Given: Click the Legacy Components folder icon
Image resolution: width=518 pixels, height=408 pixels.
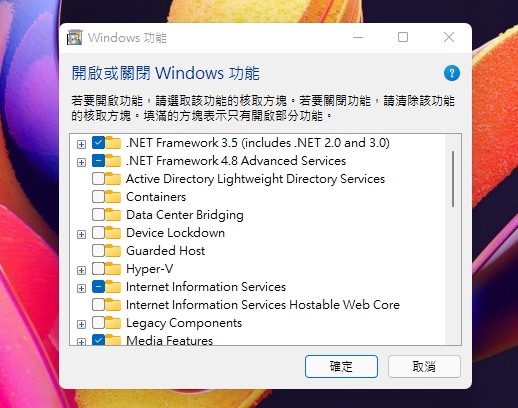Looking at the screenshot, I should tap(113, 323).
